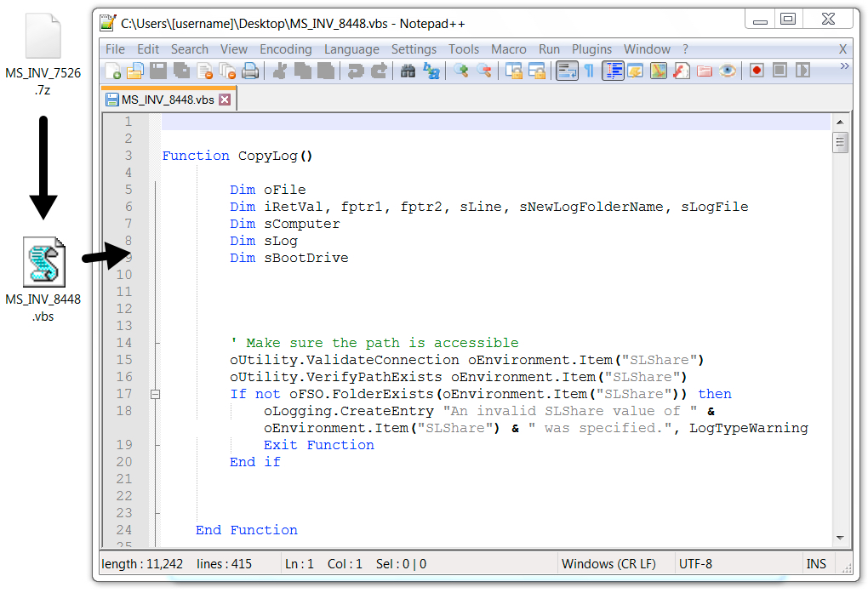Open the Replace dialog icon
The image size is (868, 593).
point(431,71)
